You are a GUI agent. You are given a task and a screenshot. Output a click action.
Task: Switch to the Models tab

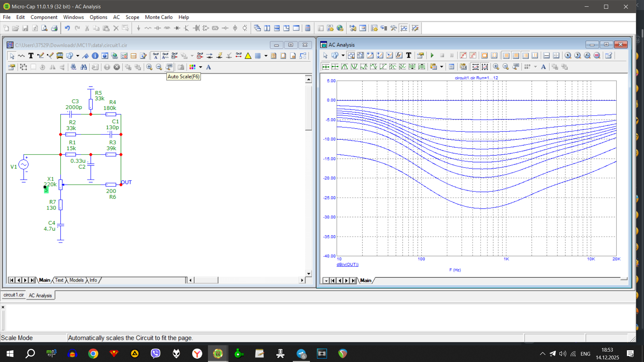click(76, 280)
